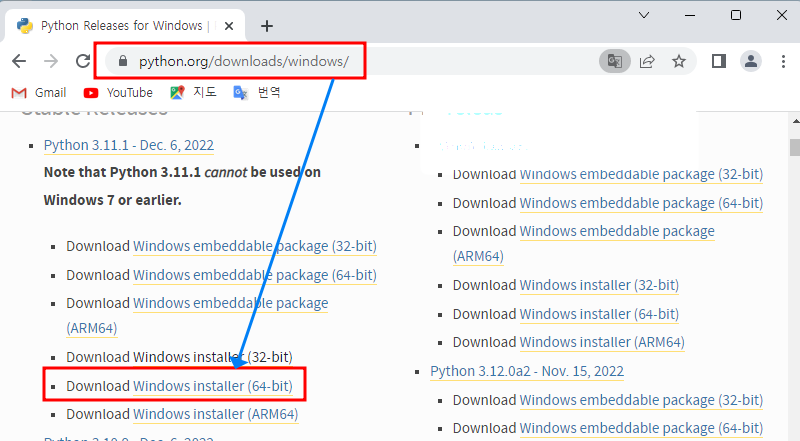Download right column Windows installer (64-bit)
The image size is (800, 441).
click(599, 314)
